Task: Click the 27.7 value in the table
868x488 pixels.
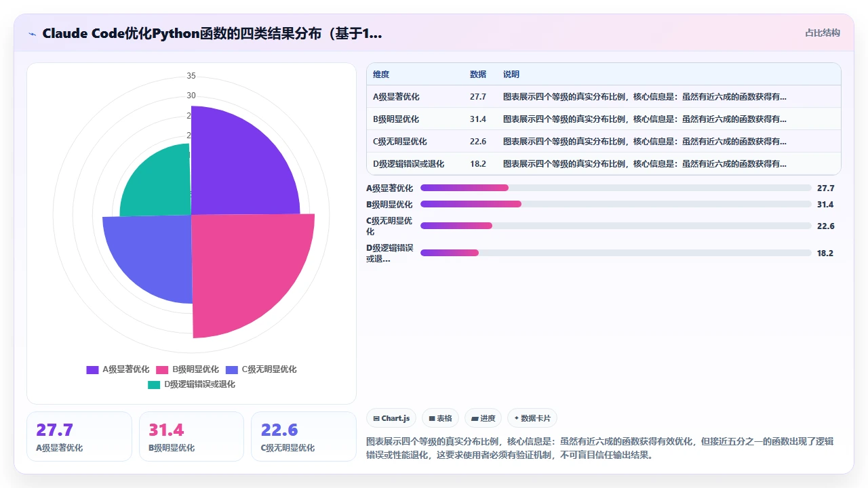Action: (x=478, y=97)
